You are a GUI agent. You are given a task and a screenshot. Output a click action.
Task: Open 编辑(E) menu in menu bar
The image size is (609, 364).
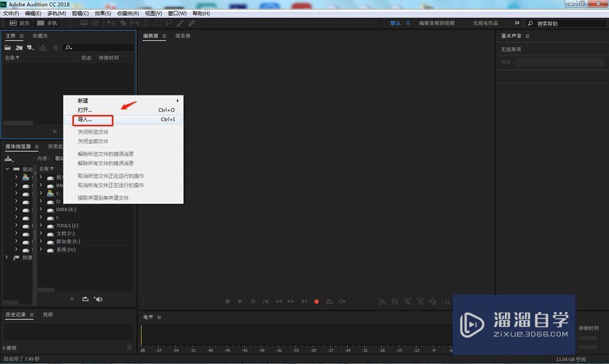[33, 13]
